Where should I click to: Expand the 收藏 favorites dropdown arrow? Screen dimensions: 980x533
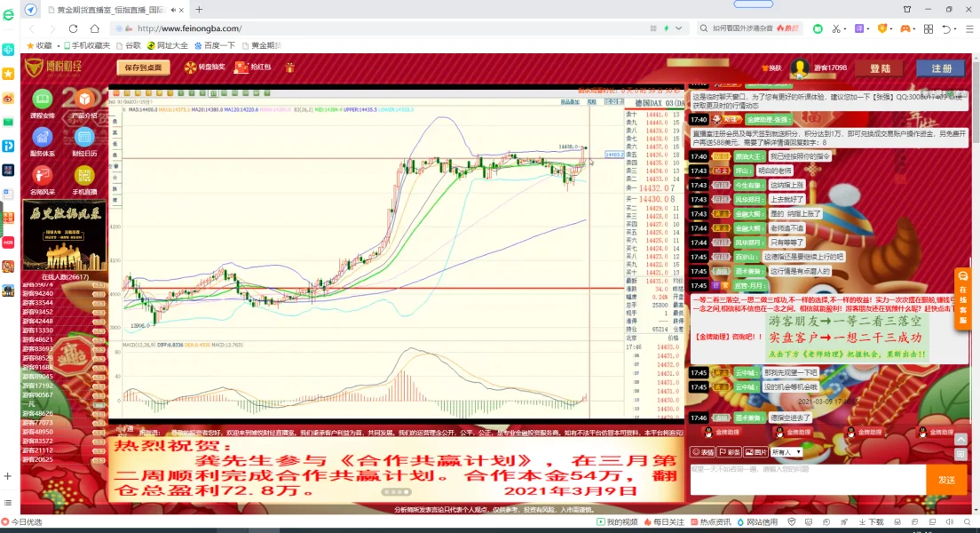pos(58,45)
